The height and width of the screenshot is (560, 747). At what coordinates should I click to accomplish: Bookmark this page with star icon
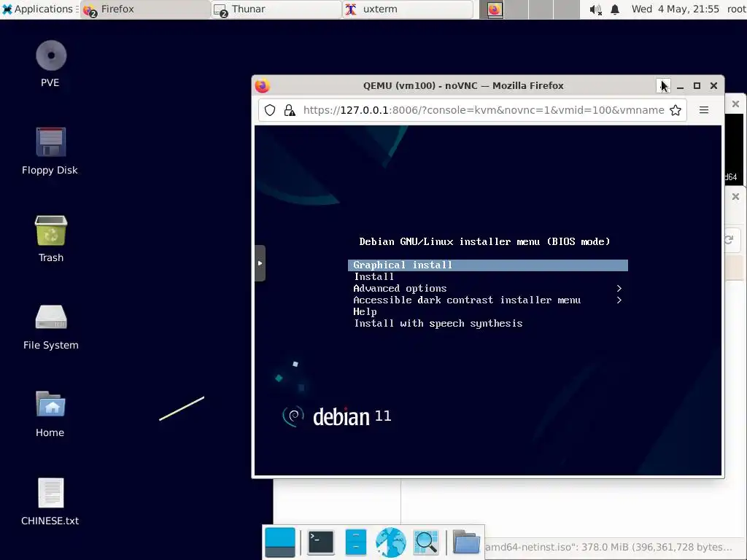675,111
